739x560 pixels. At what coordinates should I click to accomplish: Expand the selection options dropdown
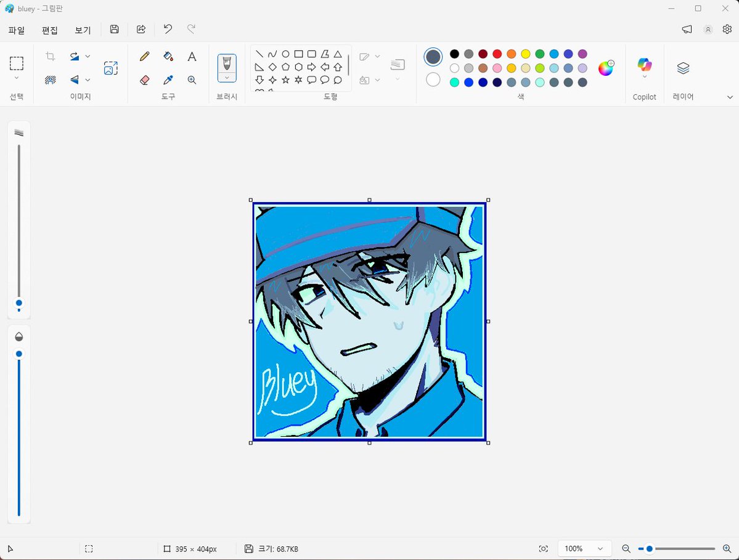click(17, 78)
